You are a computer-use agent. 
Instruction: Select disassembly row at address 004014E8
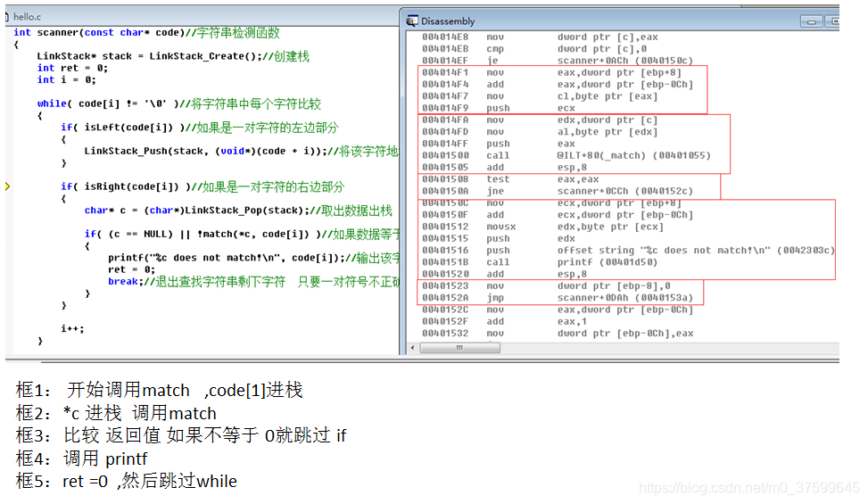(x=540, y=37)
